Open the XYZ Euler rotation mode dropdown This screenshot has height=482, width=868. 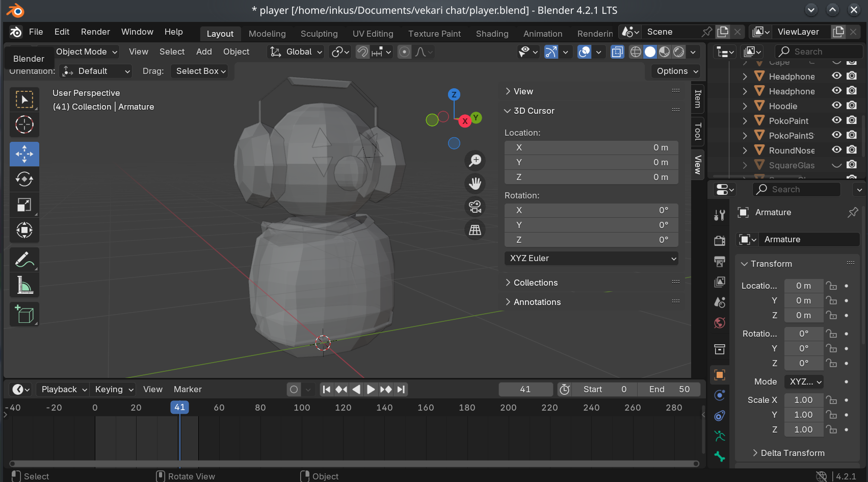click(x=591, y=259)
